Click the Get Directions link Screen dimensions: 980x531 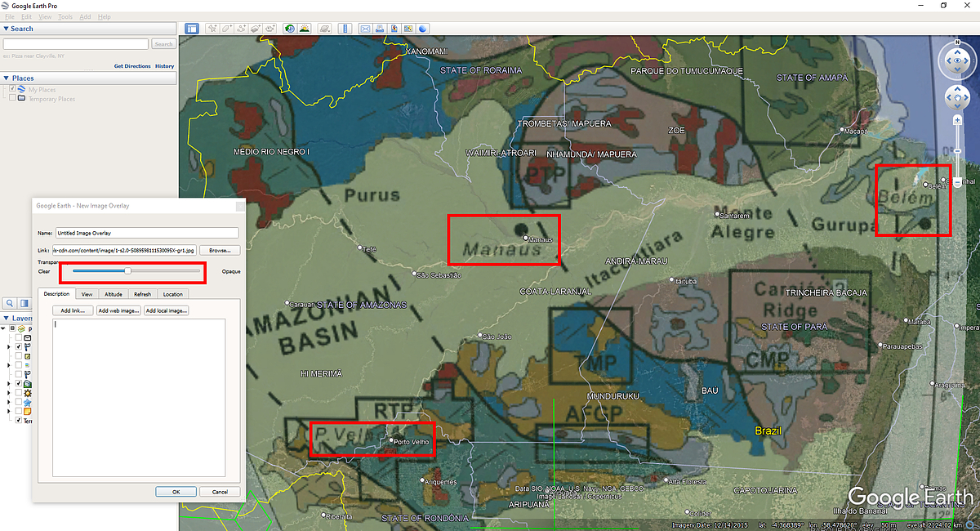[x=132, y=66]
